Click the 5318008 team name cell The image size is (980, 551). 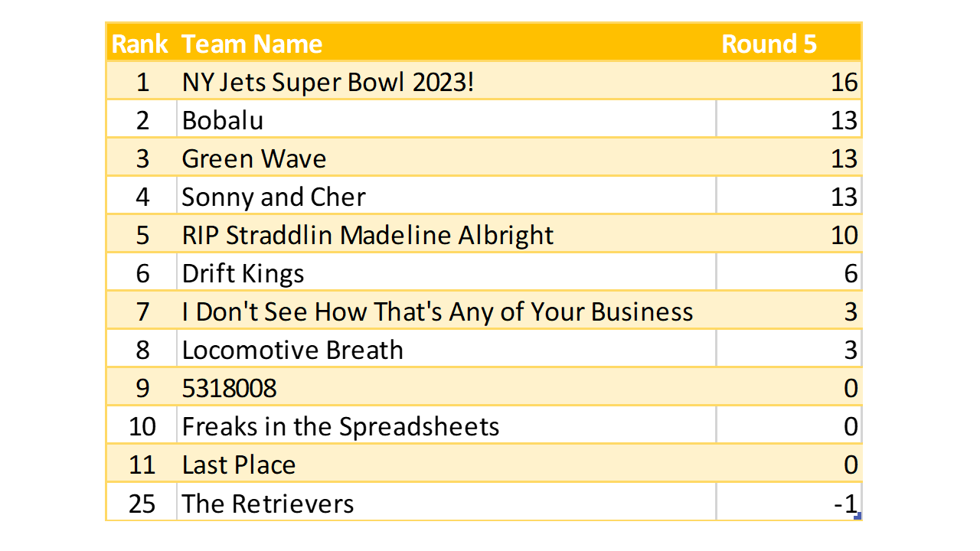point(229,388)
